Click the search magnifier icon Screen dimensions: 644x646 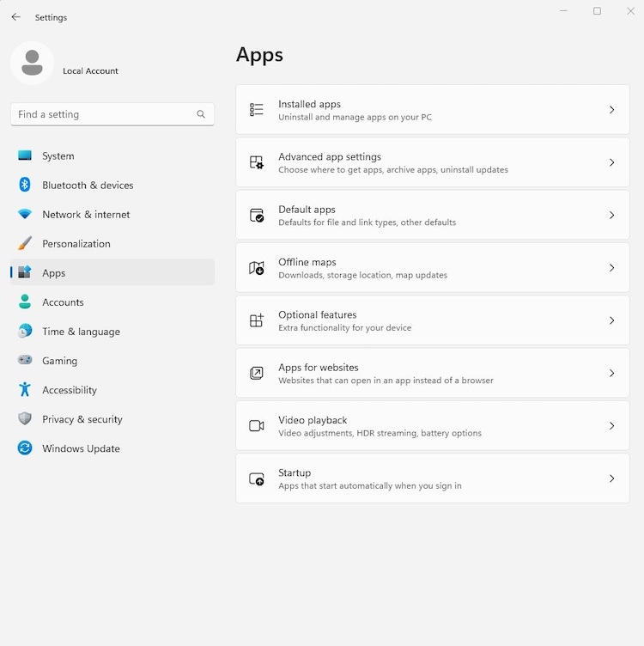(x=201, y=114)
